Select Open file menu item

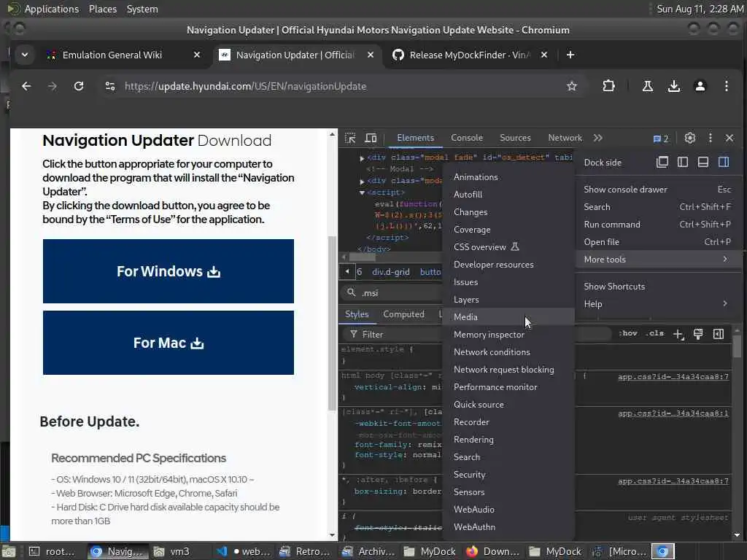tap(658, 242)
